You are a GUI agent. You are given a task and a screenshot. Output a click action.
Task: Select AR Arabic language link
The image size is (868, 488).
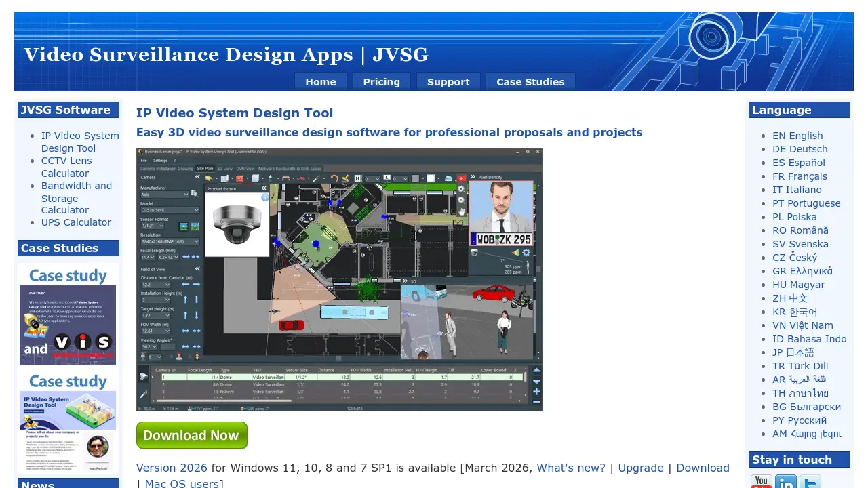800,380
